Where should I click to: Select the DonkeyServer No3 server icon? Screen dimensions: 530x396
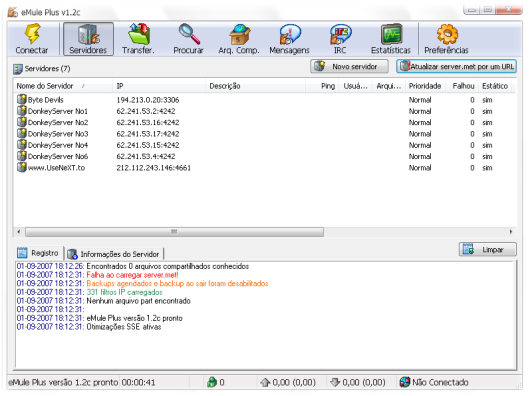[22, 133]
